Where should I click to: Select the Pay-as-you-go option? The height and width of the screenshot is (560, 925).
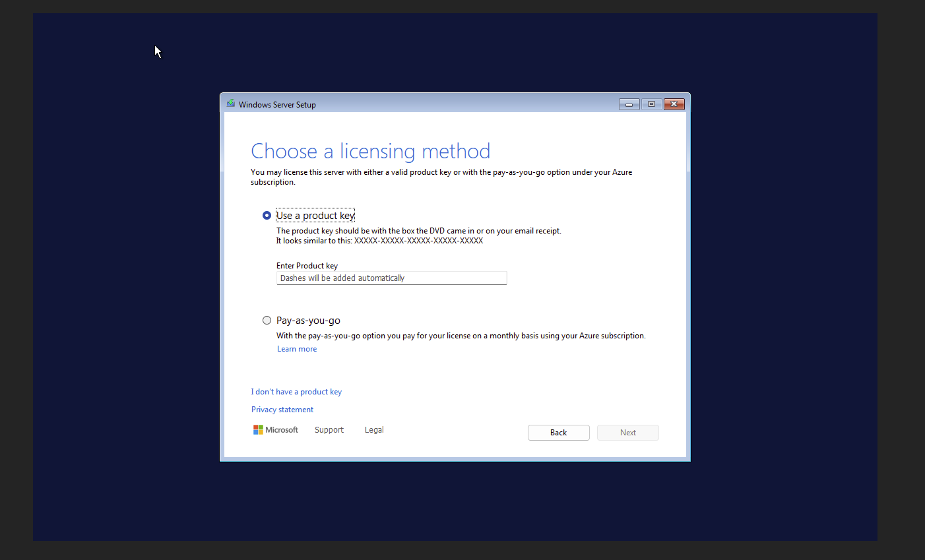coord(267,320)
